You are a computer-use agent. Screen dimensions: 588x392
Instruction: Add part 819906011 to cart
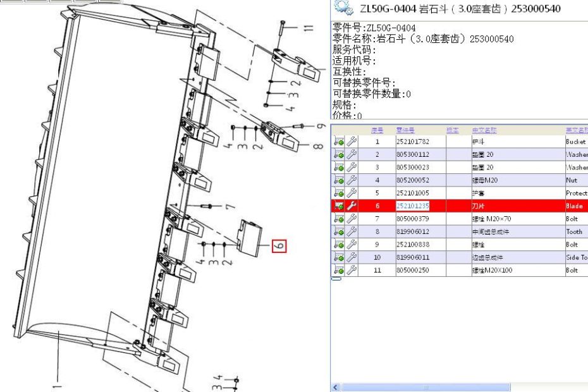[339, 258]
